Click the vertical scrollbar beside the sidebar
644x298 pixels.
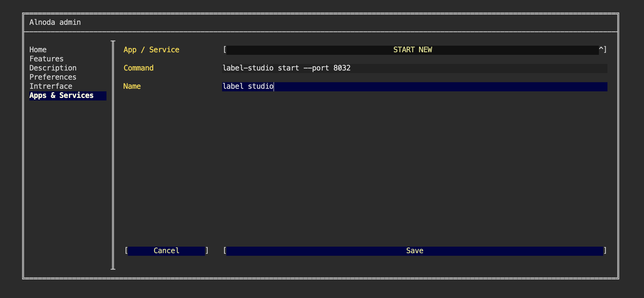[x=113, y=155]
